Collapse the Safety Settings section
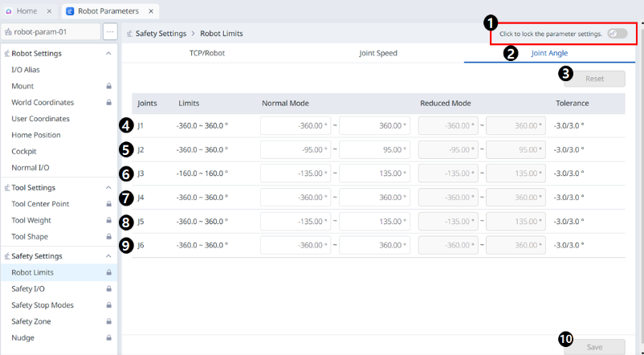Image resolution: width=644 pixels, height=355 pixels. pyautogui.click(x=108, y=256)
